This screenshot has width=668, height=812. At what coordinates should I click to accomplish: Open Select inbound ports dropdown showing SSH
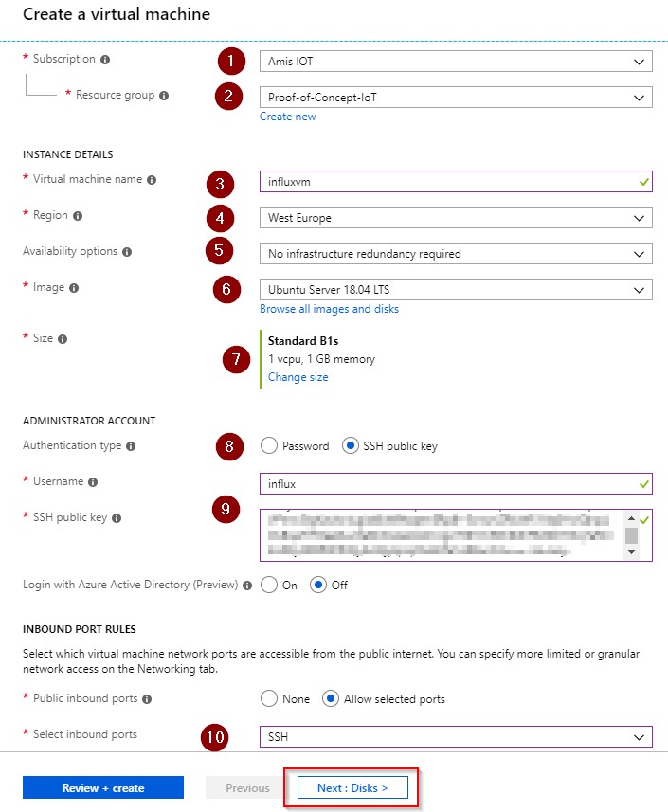(455, 736)
